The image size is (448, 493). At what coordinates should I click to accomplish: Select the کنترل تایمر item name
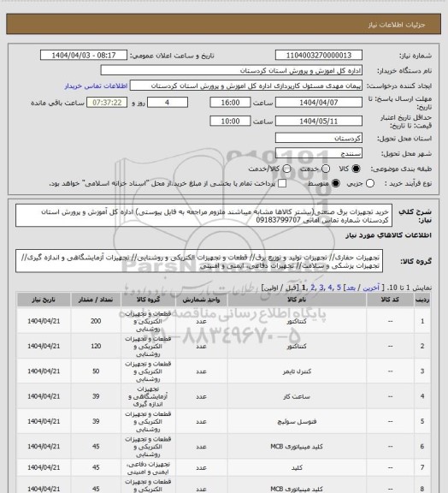point(297,371)
